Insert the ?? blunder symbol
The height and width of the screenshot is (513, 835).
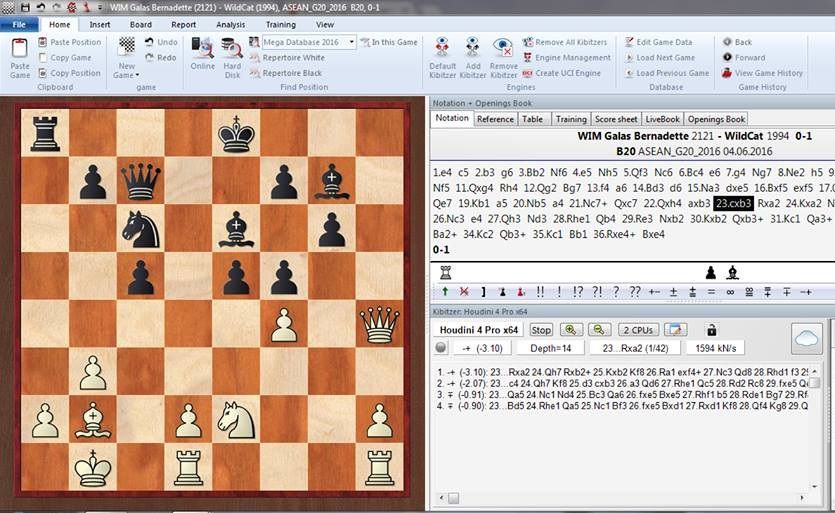point(634,291)
